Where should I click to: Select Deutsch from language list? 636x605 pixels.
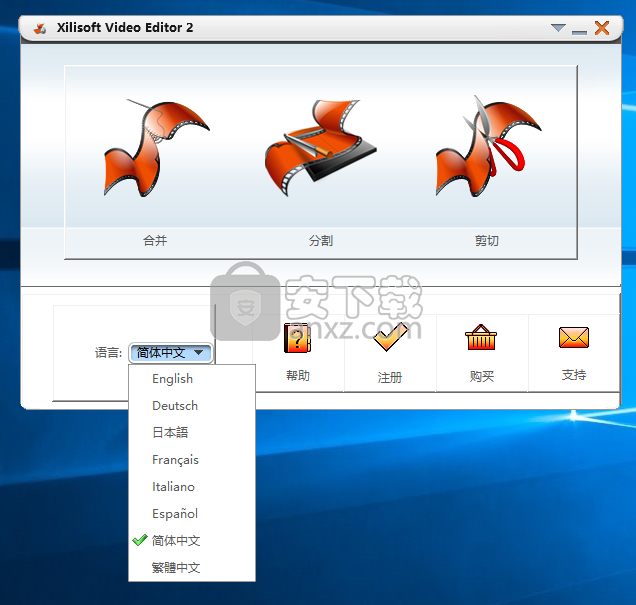[192, 406]
